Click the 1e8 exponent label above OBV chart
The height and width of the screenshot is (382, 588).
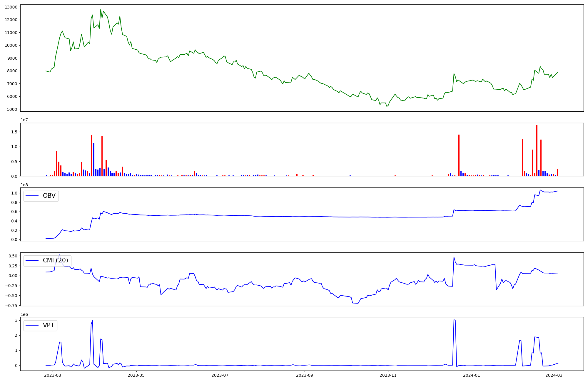24,185
